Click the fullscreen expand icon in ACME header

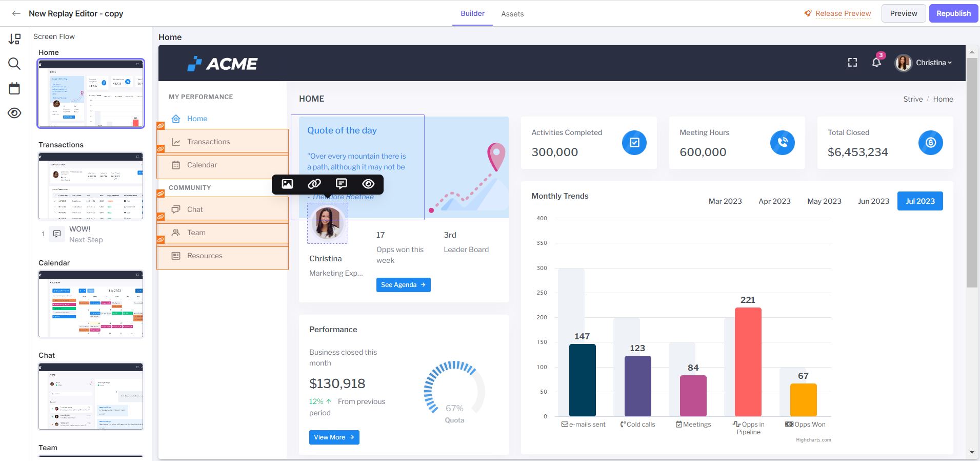tap(852, 63)
